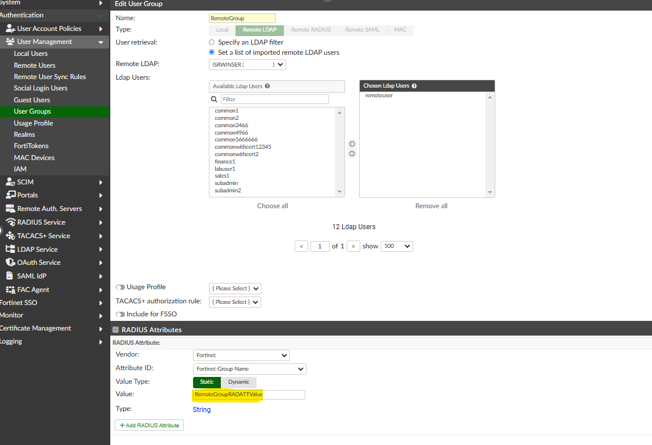Open Remote Users page
The image size is (652, 445).
pyautogui.click(x=34, y=66)
